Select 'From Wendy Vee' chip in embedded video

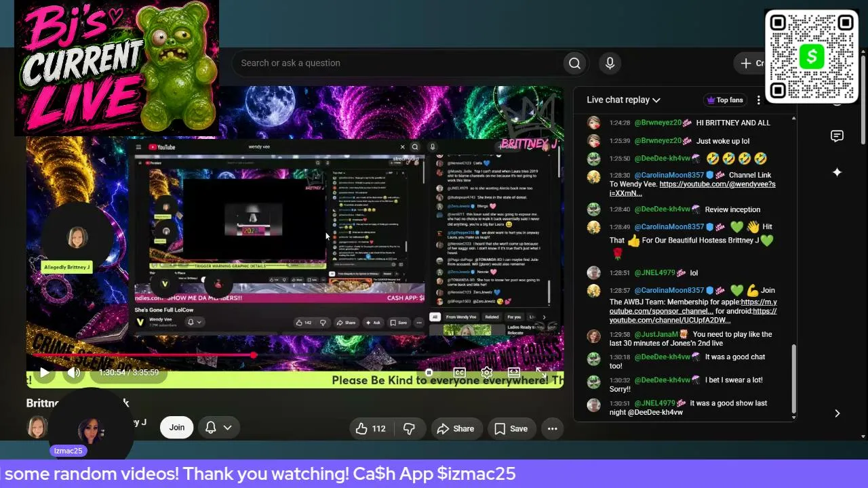click(x=460, y=317)
